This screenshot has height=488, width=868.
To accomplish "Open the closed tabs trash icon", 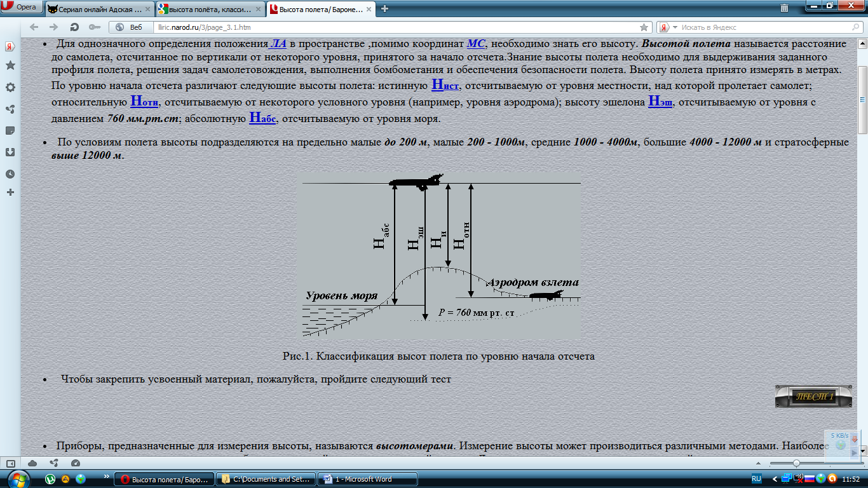I will [x=785, y=8].
